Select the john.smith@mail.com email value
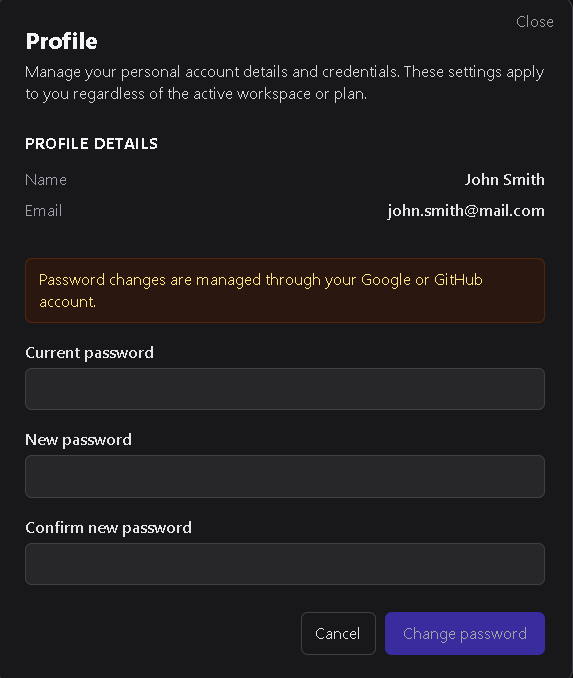 pos(466,211)
